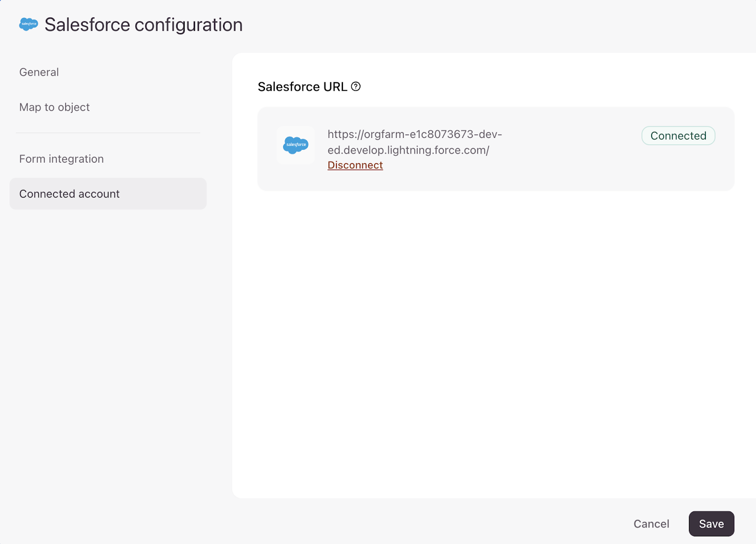Click the help icon beside Salesforce URL
Image resolution: width=756 pixels, height=544 pixels.
tap(356, 86)
